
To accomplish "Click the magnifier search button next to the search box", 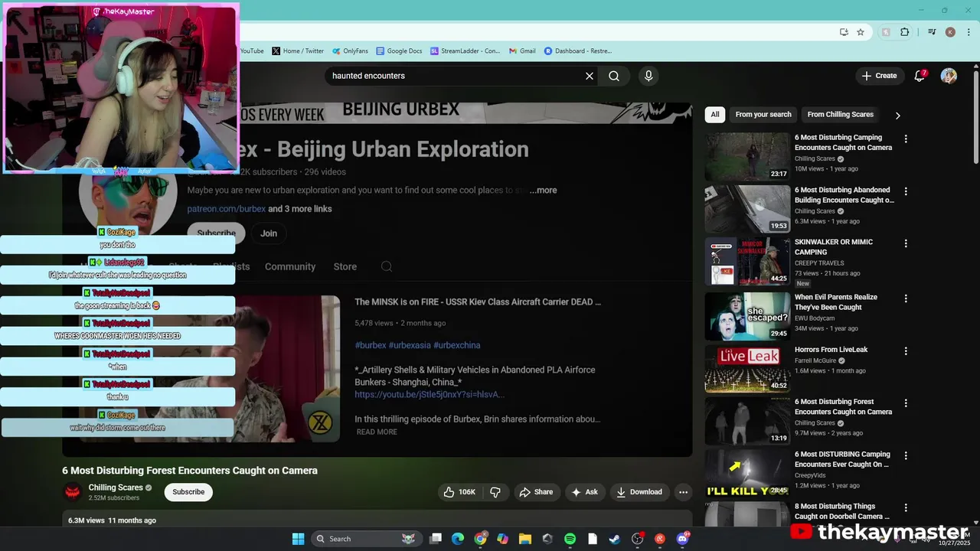I will click(x=614, y=76).
